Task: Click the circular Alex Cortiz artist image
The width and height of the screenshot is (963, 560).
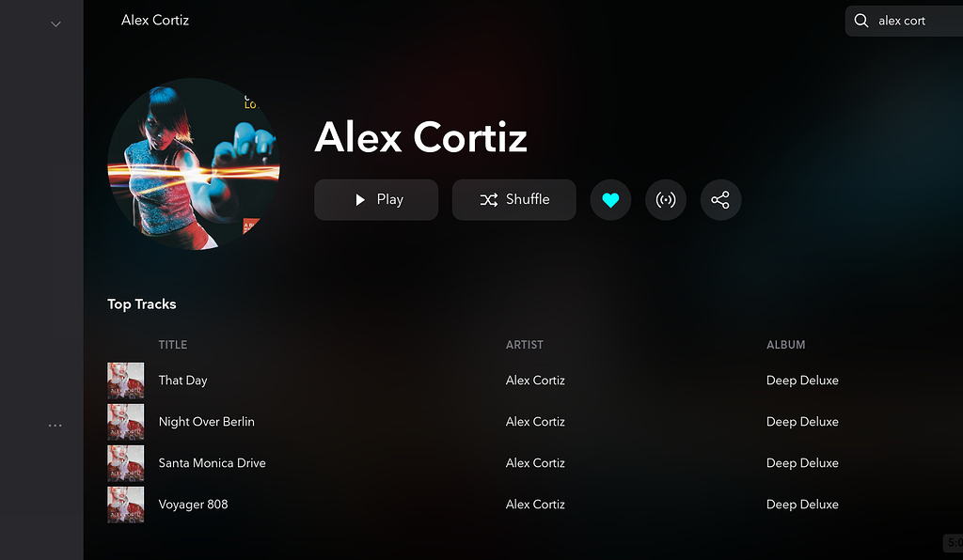Action: coord(194,163)
